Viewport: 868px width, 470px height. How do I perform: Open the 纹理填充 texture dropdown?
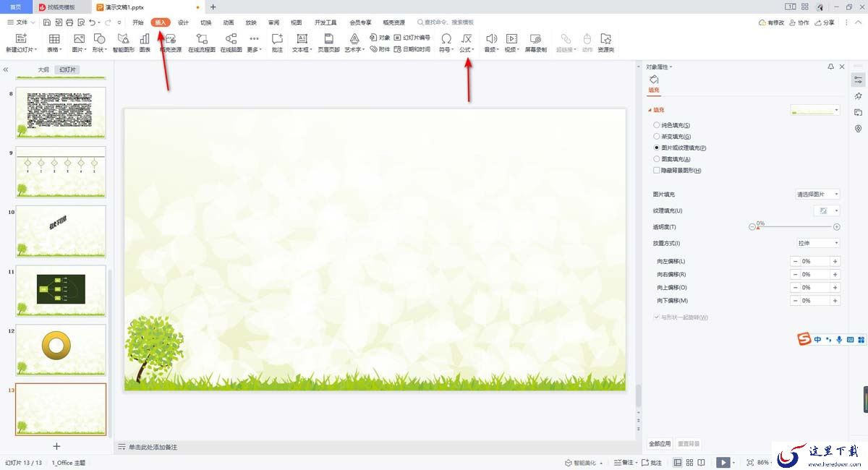click(x=827, y=210)
